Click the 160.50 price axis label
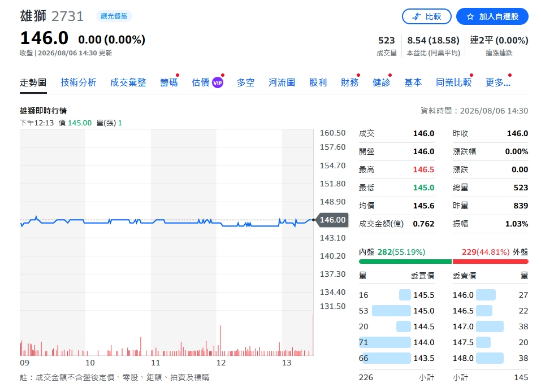Image resolution: width=541 pixels, height=392 pixels. pos(332,133)
